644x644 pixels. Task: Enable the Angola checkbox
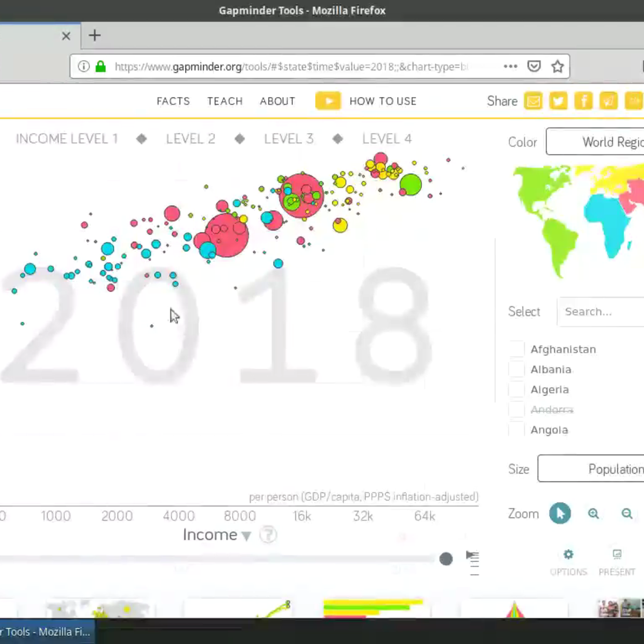click(x=515, y=429)
